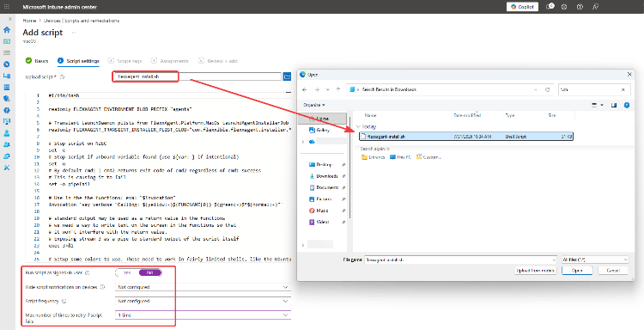Open the Max number of times to retry dropdown

(x=203, y=315)
